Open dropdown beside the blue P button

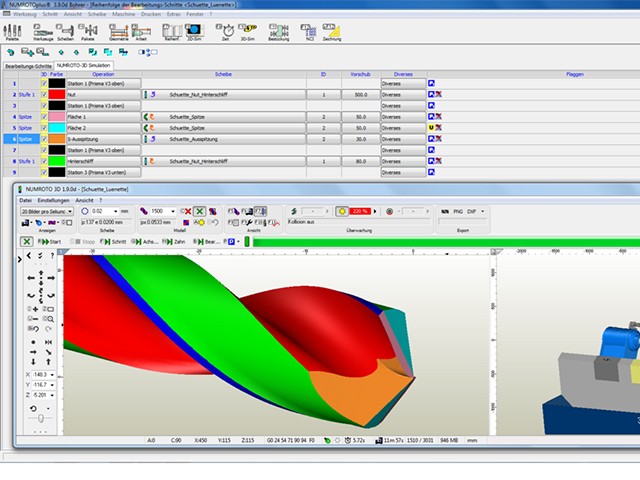tap(238, 242)
